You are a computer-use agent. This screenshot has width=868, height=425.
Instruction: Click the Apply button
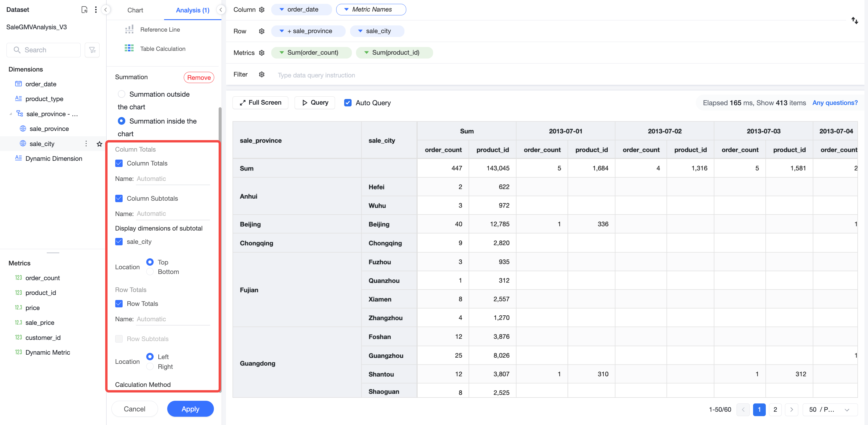click(190, 409)
